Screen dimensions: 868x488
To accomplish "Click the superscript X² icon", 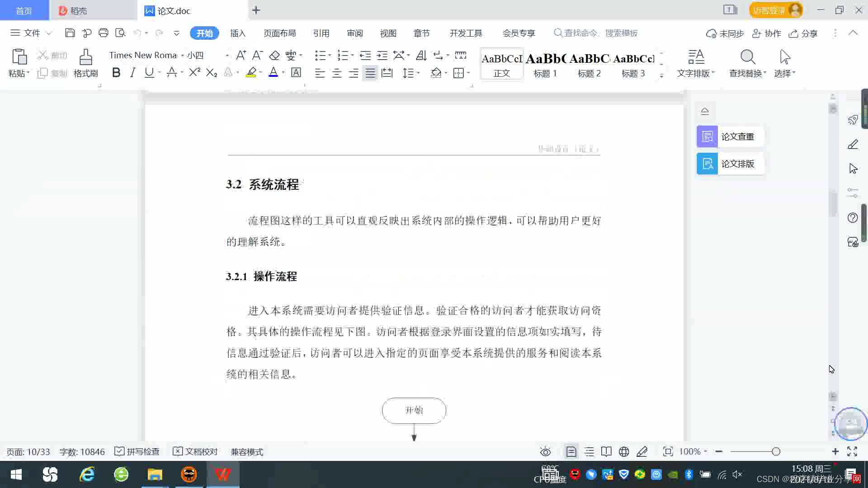I will point(194,73).
